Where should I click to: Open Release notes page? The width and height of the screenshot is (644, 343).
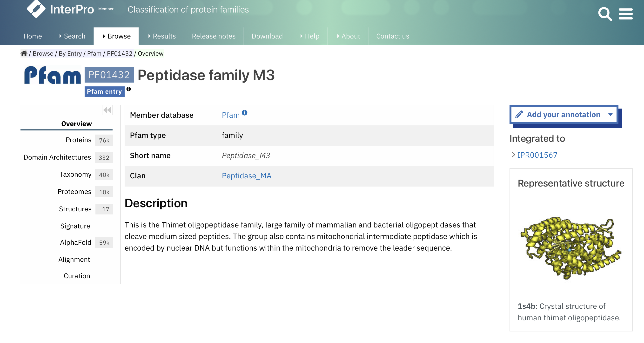214,36
